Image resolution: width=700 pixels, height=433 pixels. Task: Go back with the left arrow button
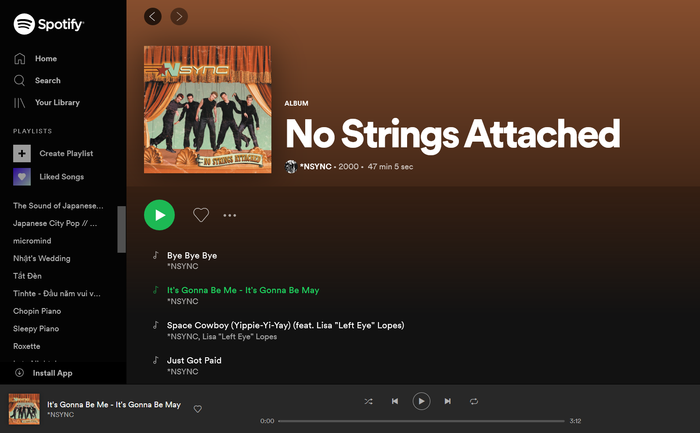153,17
